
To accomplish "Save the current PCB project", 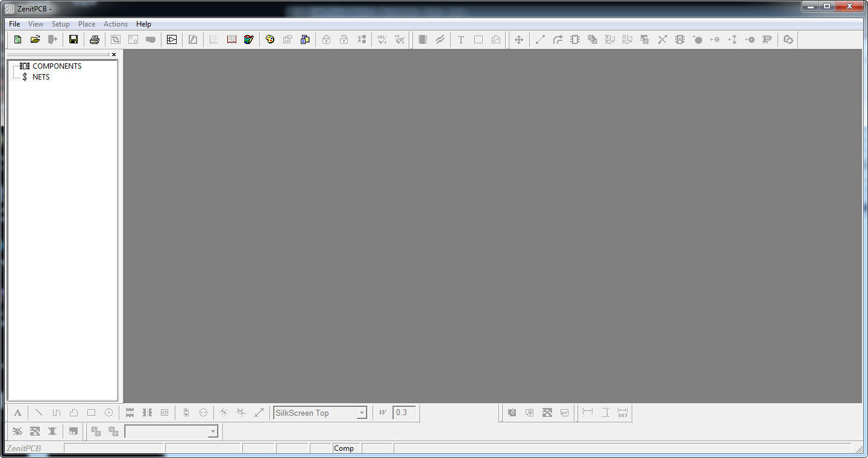I will [x=73, y=39].
